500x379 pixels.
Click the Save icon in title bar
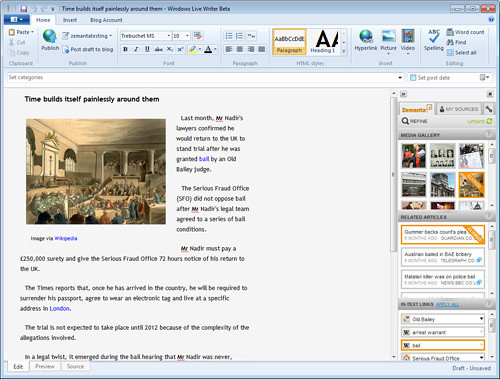(23, 8)
